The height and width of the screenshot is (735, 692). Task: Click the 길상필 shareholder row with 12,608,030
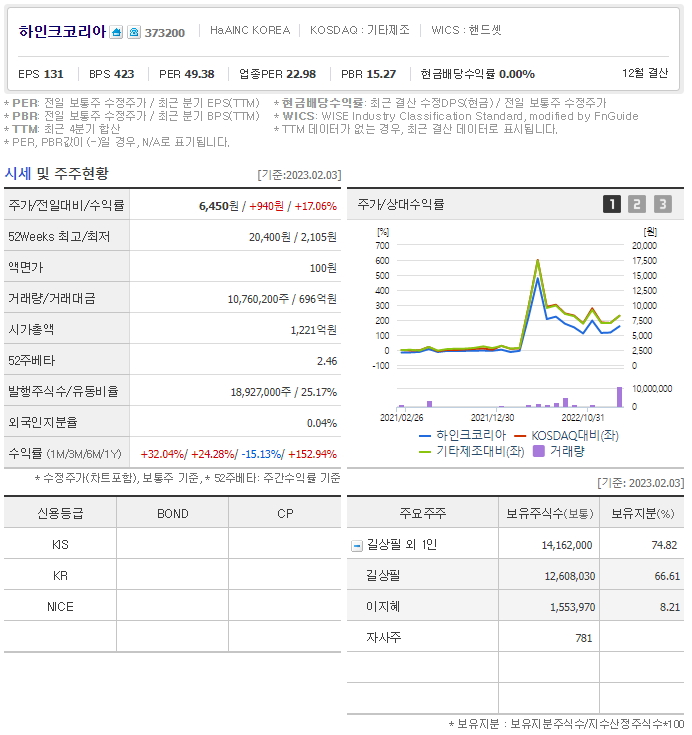click(516, 575)
